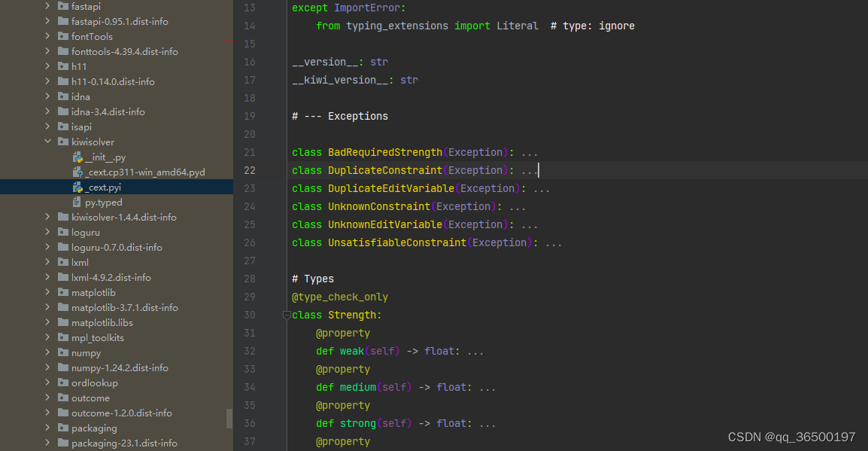Select the packaging-23.1.dist-info folder
The image size is (868, 451).
pyautogui.click(x=125, y=443)
